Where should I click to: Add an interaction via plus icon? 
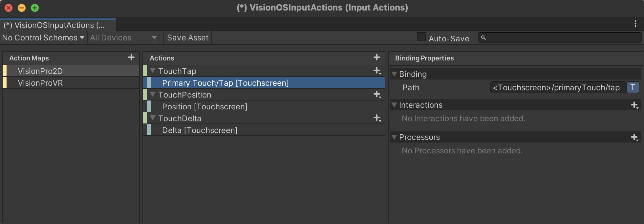point(634,105)
